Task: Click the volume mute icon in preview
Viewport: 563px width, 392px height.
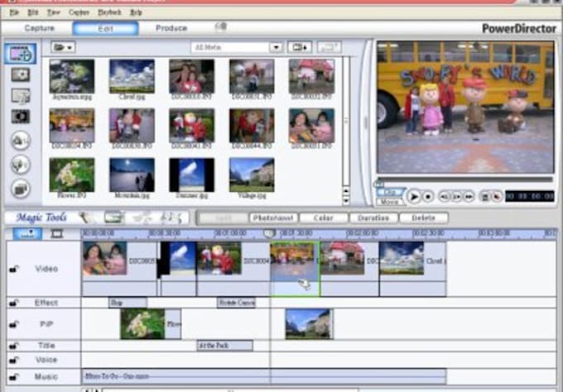Action: coord(497,197)
